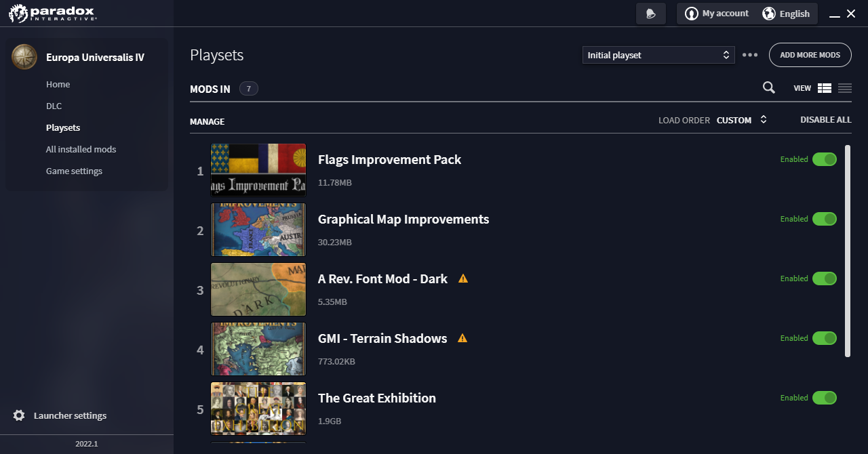Click the 1.9GB size text

330,421
